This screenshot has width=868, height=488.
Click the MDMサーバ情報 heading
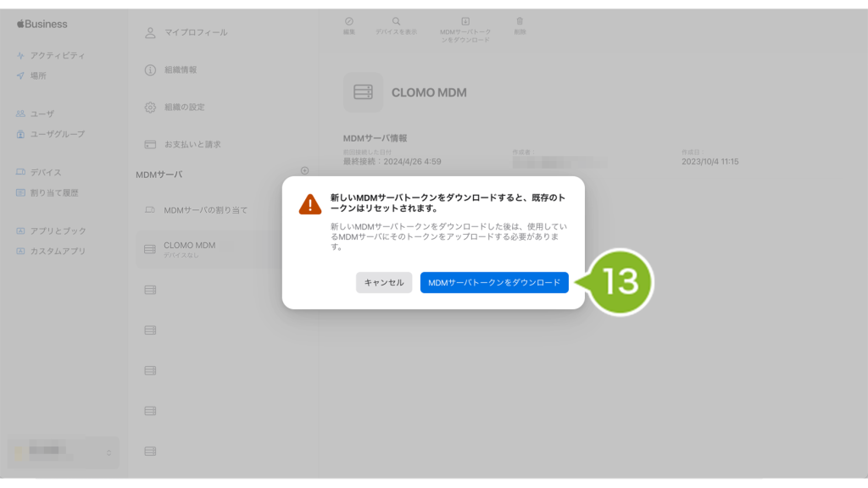point(375,138)
